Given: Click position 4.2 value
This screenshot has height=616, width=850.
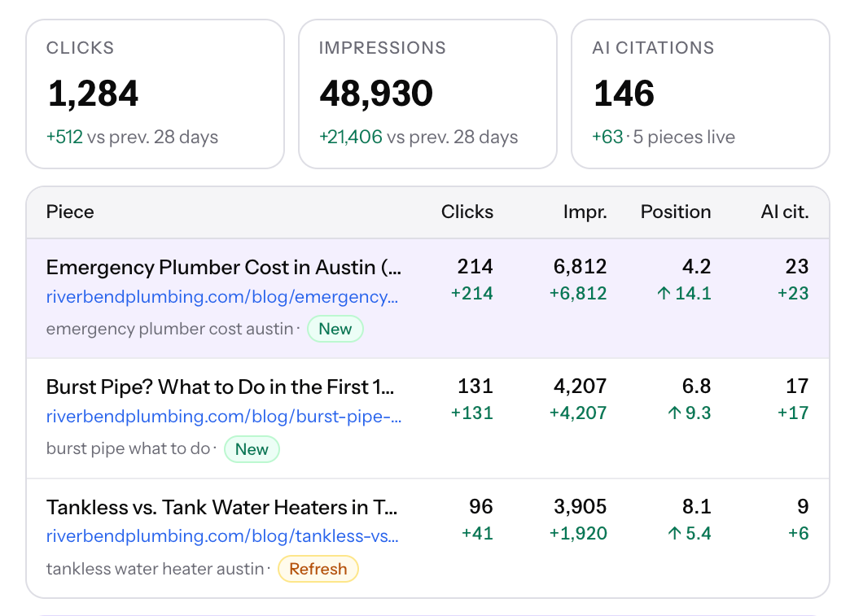Looking at the screenshot, I should (x=696, y=267).
